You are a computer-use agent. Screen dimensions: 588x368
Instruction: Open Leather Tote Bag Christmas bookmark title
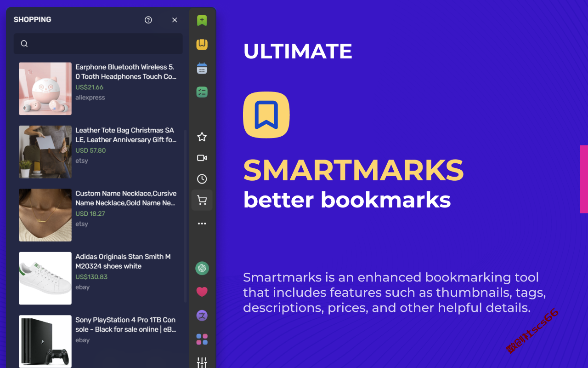[x=126, y=135]
